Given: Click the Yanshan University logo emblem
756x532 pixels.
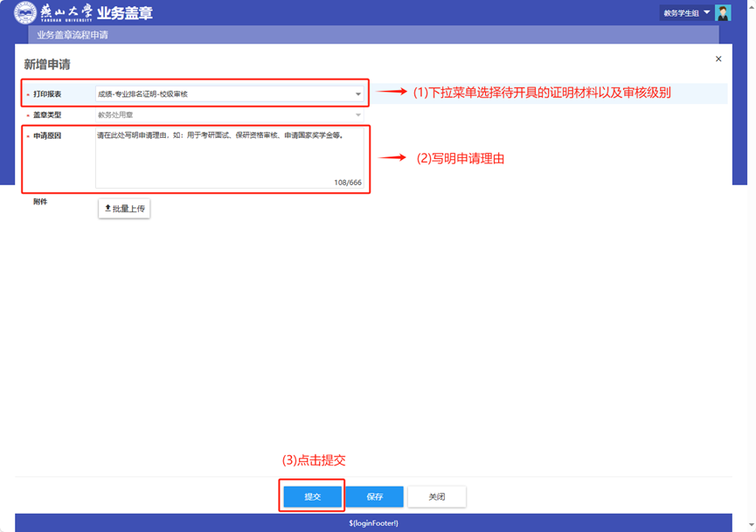Looking at the screenshot, I should click(x=25, y=13).
